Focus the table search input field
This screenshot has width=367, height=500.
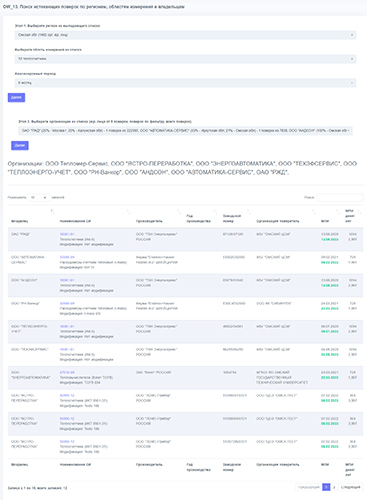coord(339,198)
